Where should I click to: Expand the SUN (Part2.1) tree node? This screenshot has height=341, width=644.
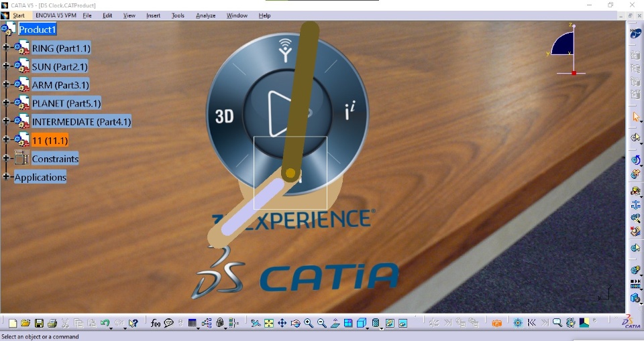pyautogui.click(x=6, y=66)
